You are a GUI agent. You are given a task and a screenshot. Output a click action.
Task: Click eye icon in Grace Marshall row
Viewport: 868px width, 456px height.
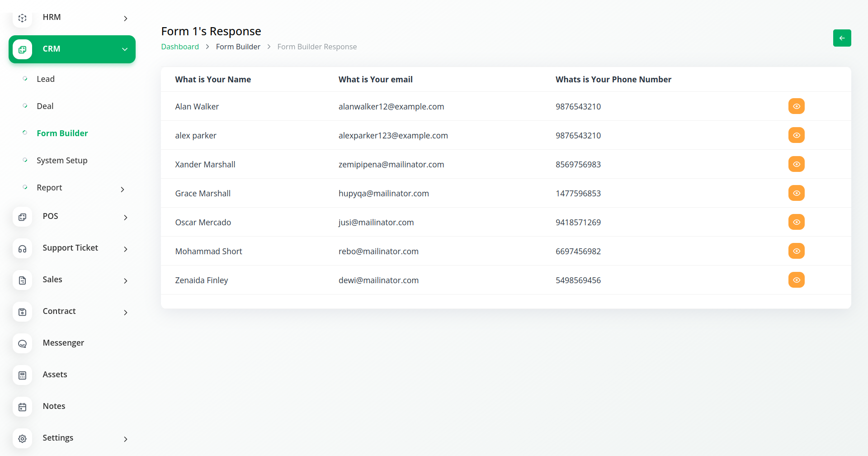click(x=796, y=193)
